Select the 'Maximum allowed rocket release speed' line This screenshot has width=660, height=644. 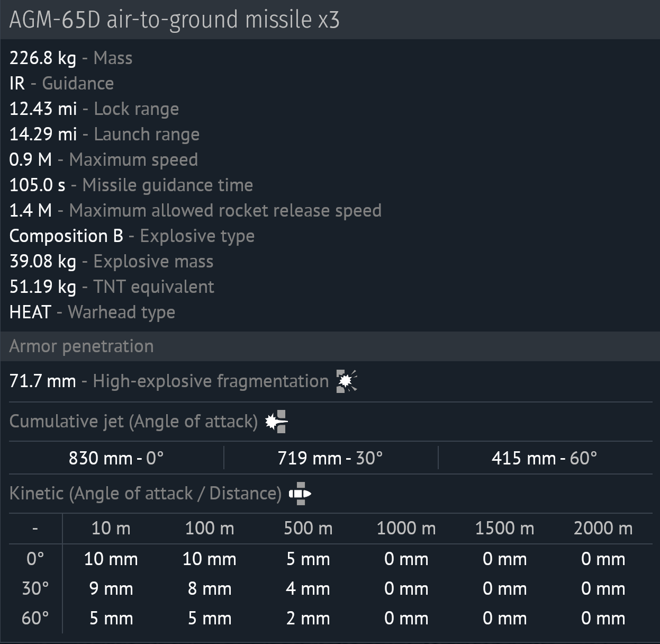click(x=195, y=210)
